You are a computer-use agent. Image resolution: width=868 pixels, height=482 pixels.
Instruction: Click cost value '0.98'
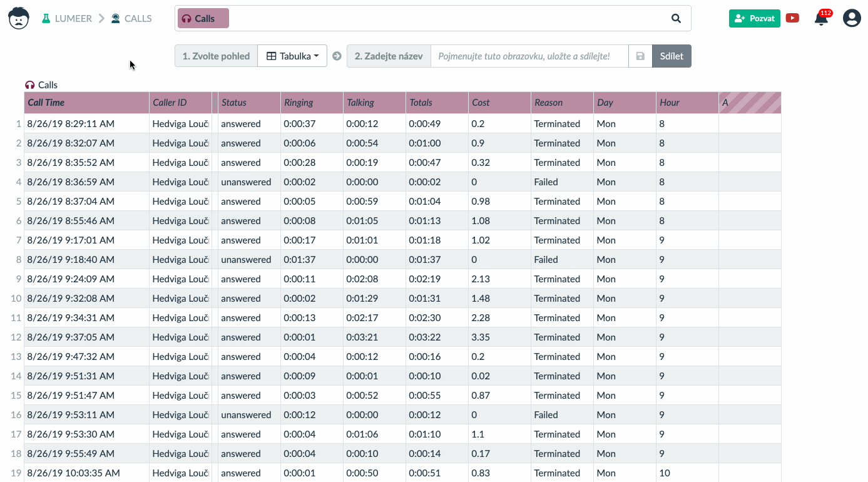tap(499, 202)
